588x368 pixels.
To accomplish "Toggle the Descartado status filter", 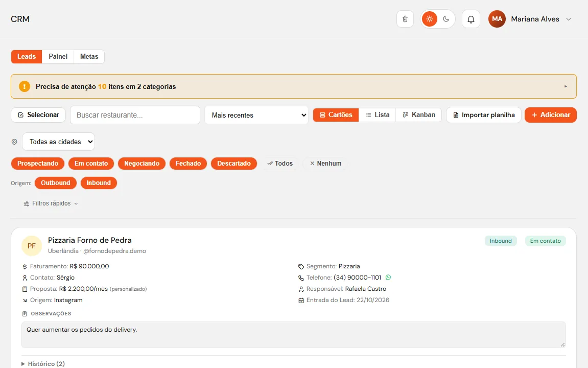I will click(x=234, y=164).
